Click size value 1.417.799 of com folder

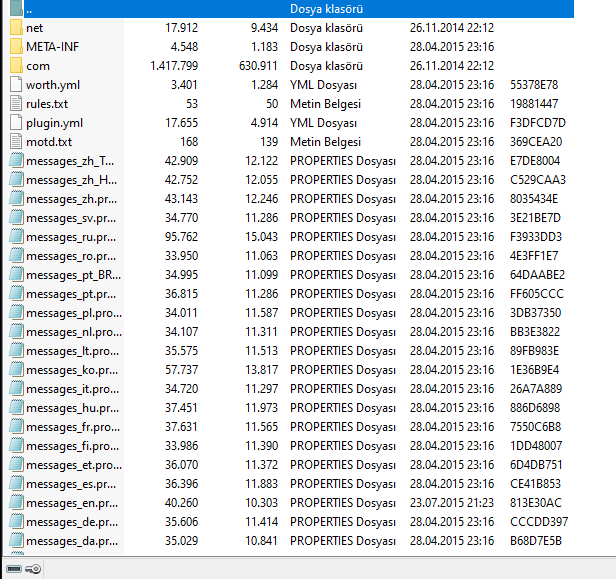(174, 66)
